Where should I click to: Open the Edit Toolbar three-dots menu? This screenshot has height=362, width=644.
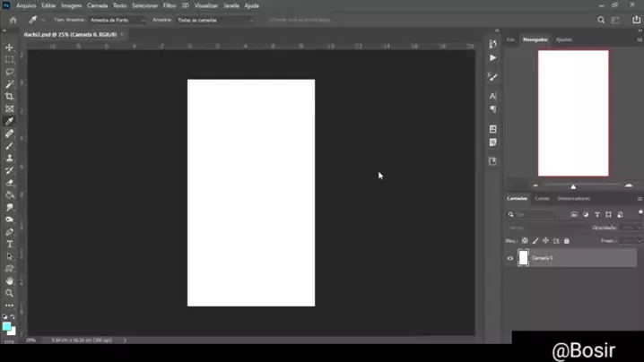(10, 306)
